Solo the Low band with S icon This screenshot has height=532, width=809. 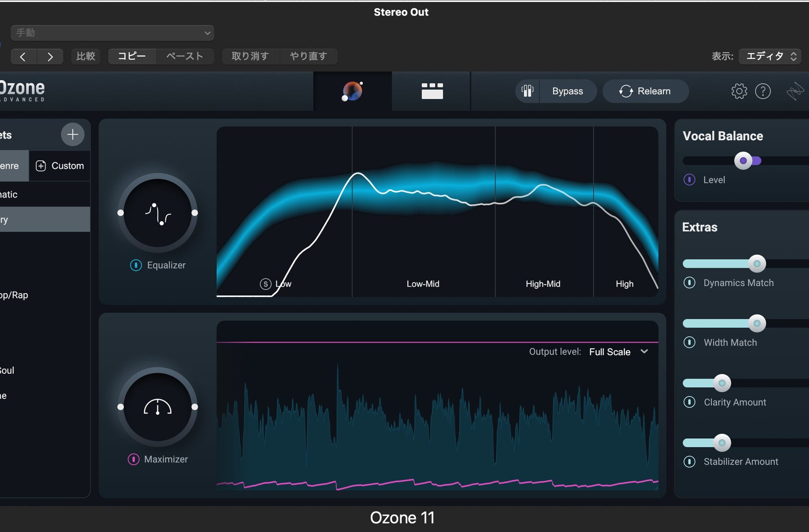265,284
